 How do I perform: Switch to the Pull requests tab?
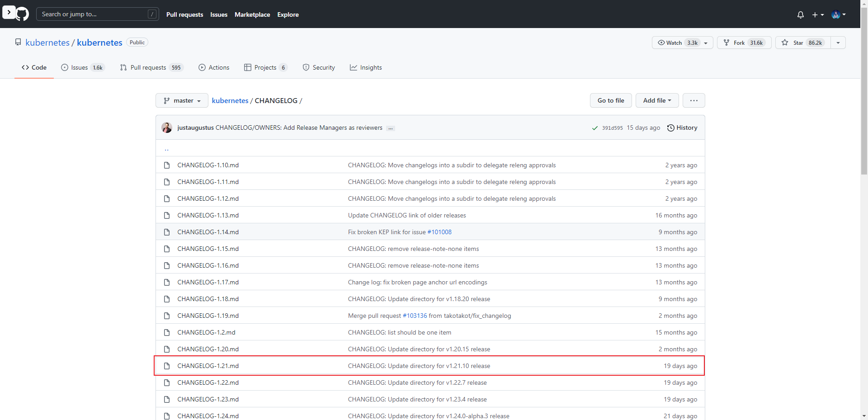pyautogui.click(x=151, y=67)
